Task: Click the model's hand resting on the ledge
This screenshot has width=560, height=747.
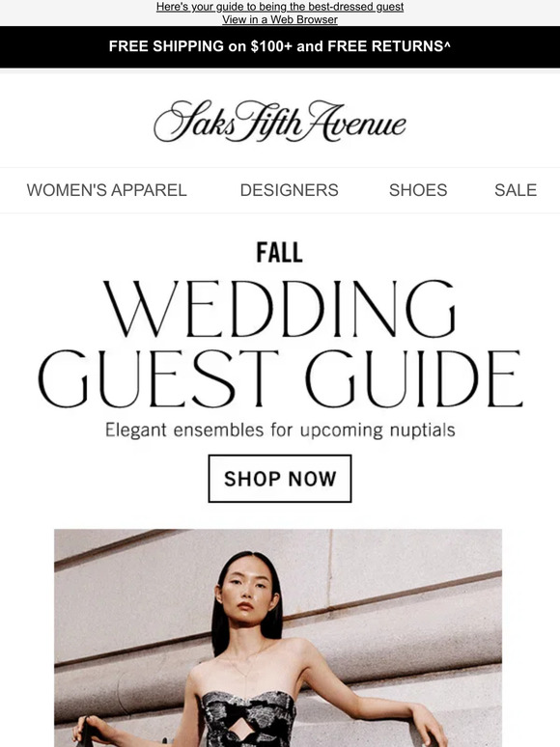Action: coord(429,724)
